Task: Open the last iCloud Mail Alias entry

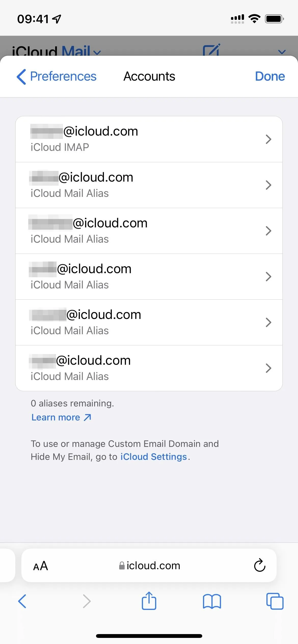Action: point(149,368)
